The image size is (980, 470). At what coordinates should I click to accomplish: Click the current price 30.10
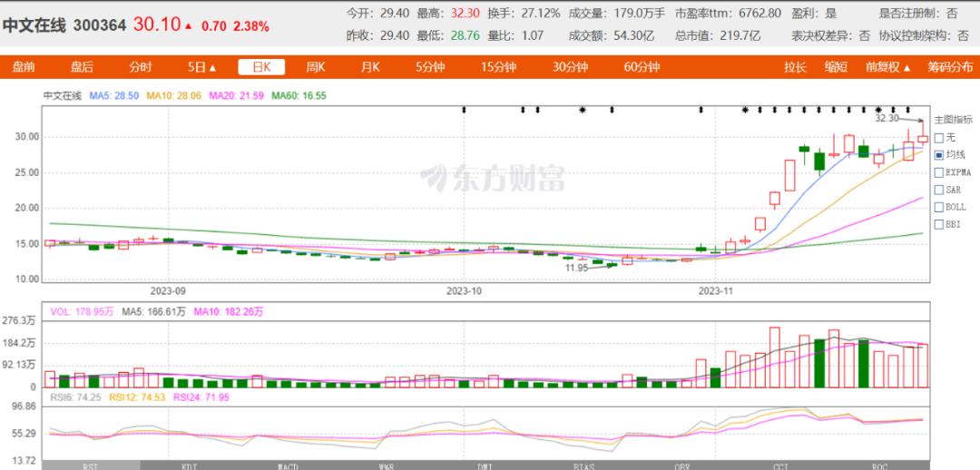coord(156,25)
